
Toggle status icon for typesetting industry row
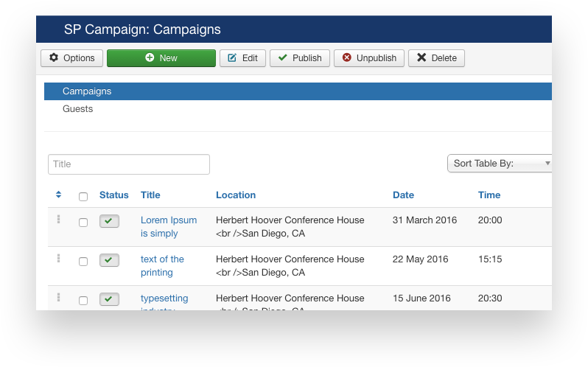click(109, 299)
